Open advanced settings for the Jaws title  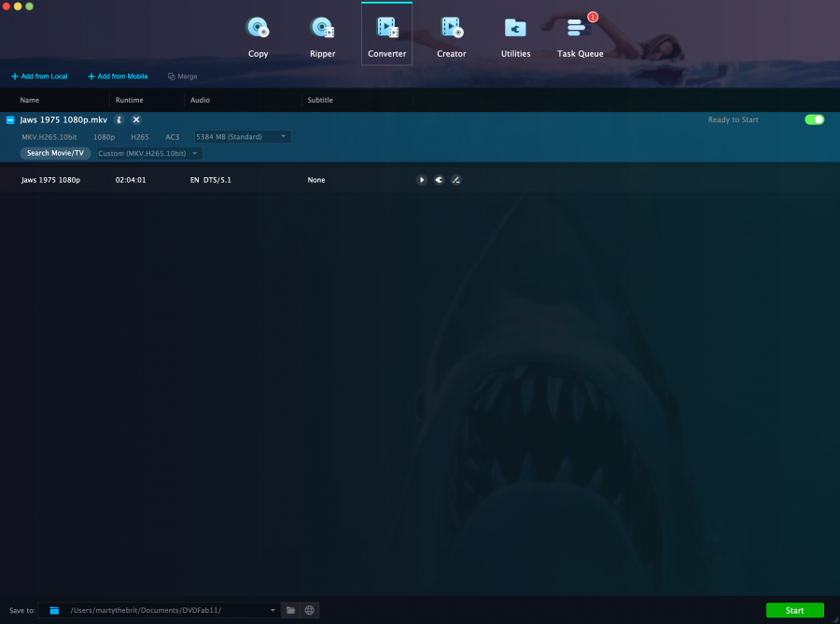pos(439,180)
